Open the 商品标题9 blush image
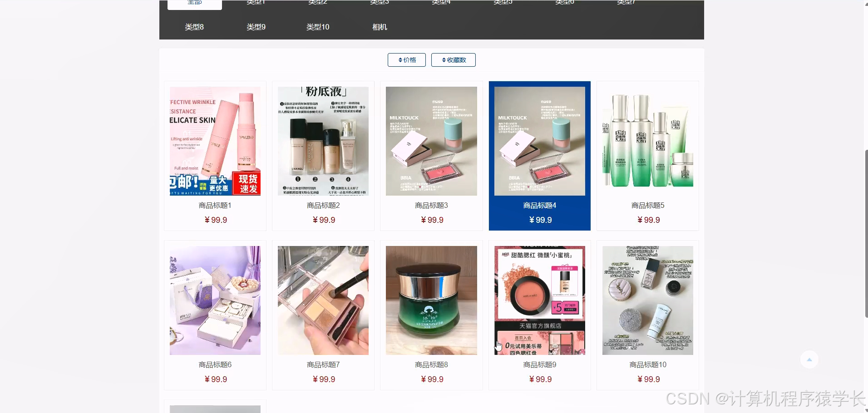This screenshot has height=413, width=868. click(x=540, y=300)
